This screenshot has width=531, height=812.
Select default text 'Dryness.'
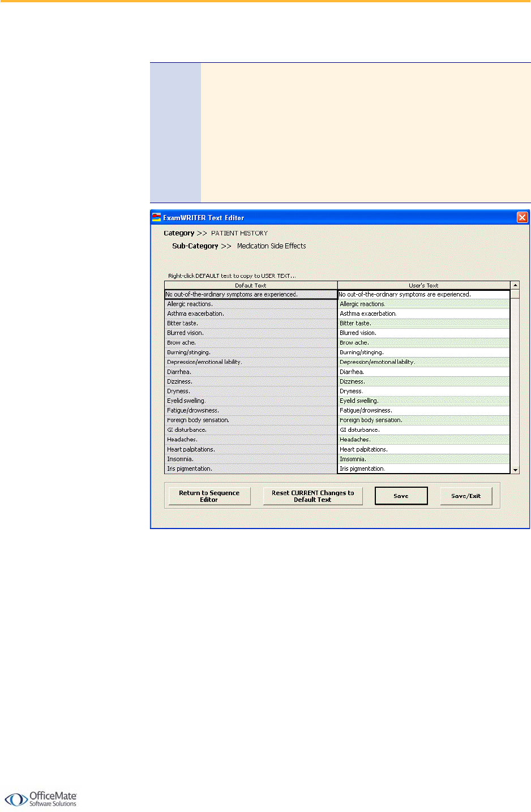(x=251, y=391)
